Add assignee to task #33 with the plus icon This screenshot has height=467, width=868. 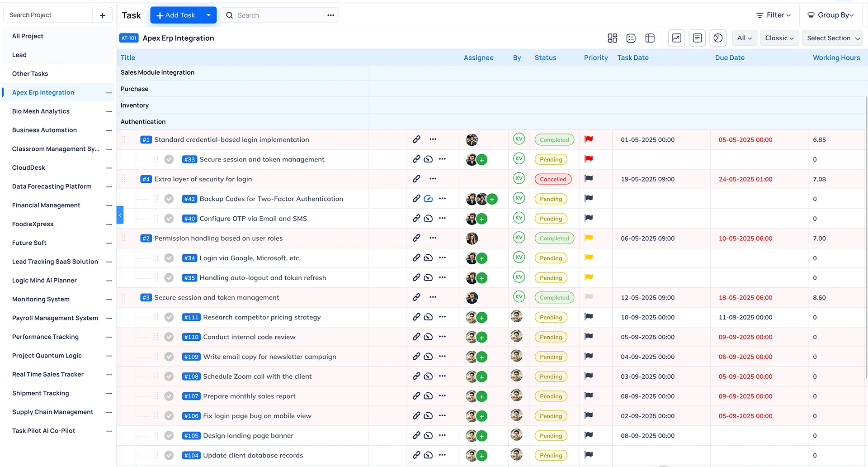pos(482,160)
